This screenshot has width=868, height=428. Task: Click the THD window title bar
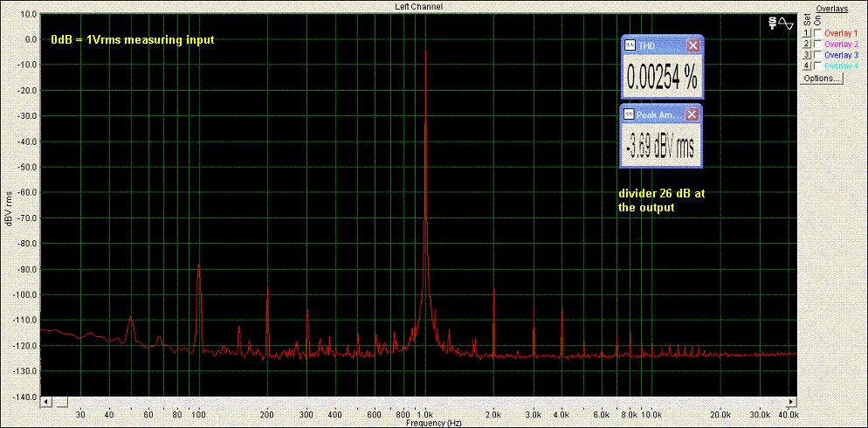(x=662, y=45)
